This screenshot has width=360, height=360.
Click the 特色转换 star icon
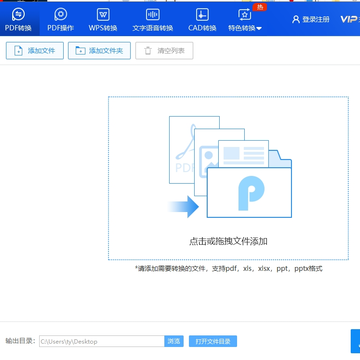(245, 14)
